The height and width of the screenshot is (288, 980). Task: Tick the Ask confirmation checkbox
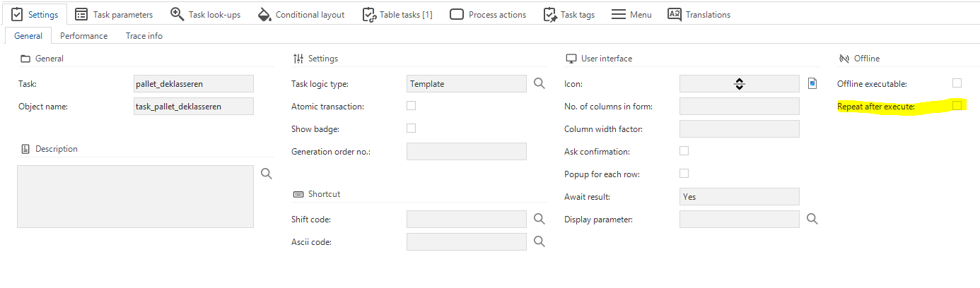point(684,151)
